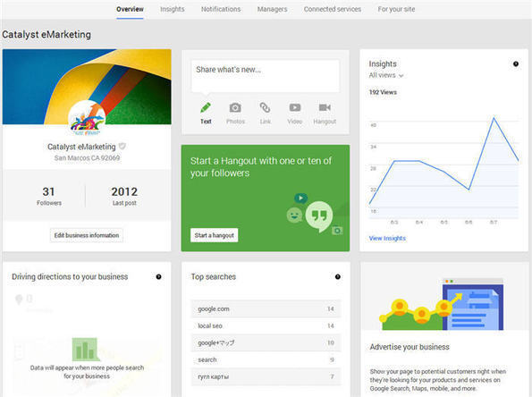Click the Catalyst eMarketing profile picture
The width and height of the screenshot is (532, 397).
point(87,119)
